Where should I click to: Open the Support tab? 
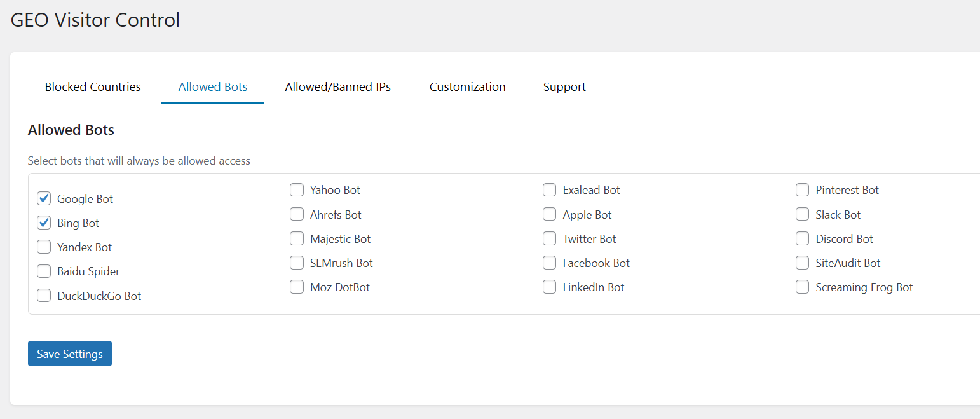[564, 86]
